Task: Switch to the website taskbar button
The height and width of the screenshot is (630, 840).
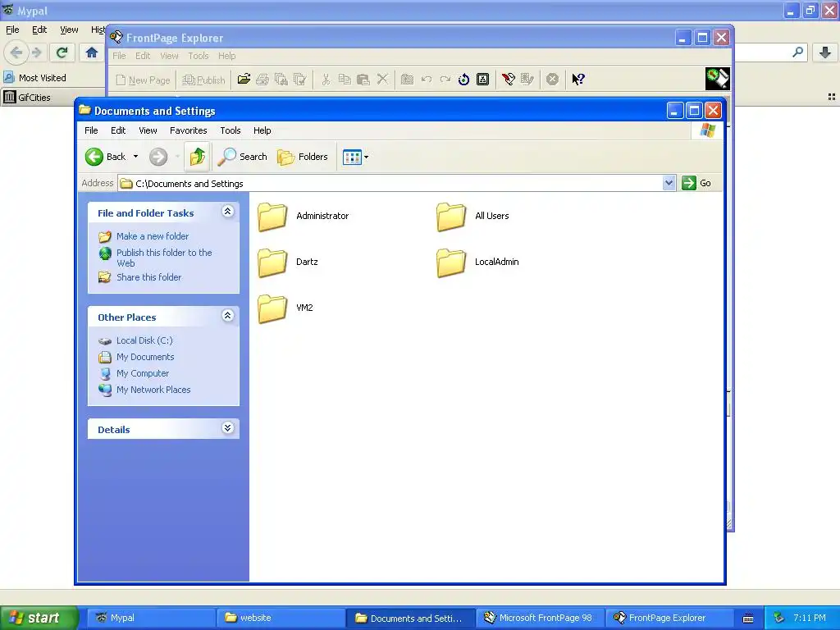Action: (x=281, y=618)
